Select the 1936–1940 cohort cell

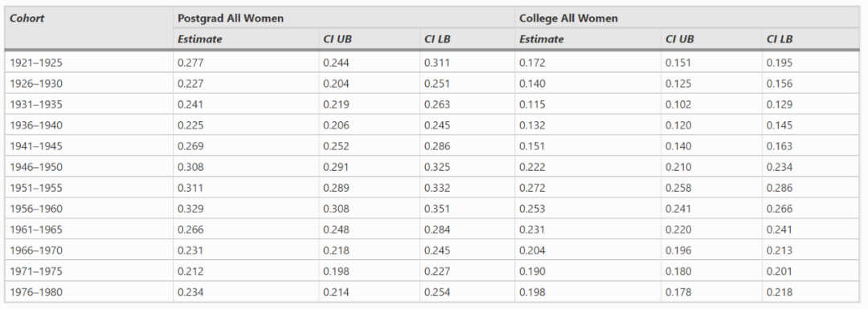pos(36,125)
